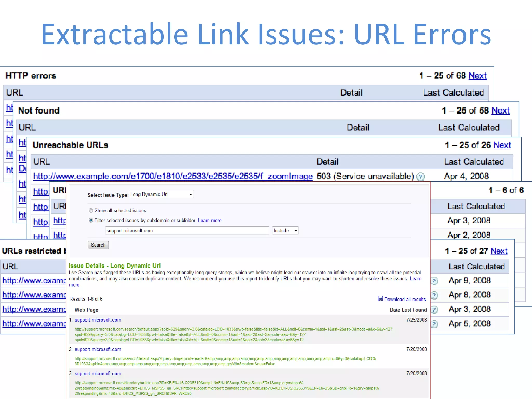Open result 3 support.microsoft.com link
The height and width of the screenshot is (399, 532).
coord(98,374)
